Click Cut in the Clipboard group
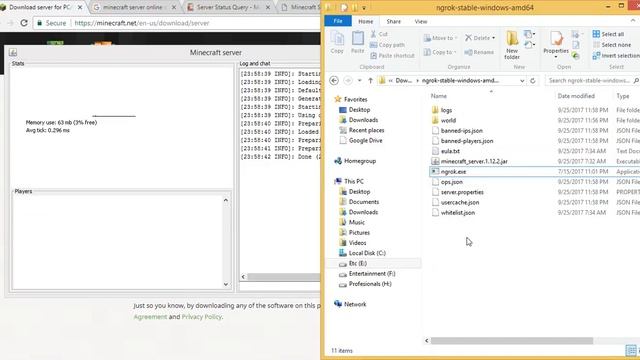Viewport: 640px width, 360px height. (x=379, y=34)
